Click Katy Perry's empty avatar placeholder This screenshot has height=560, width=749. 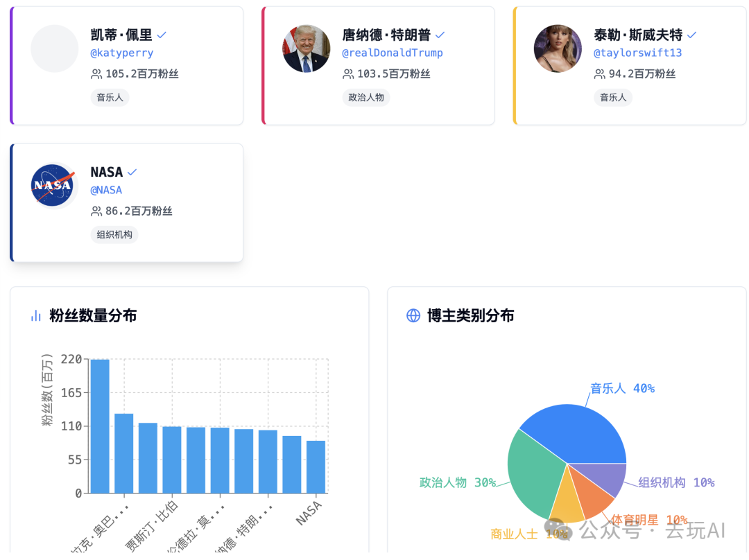point(55,49)
